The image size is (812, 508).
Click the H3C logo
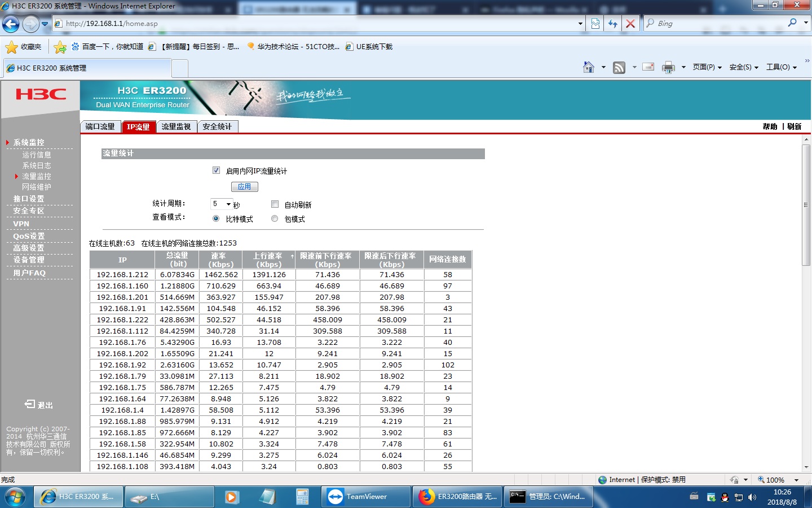(x=41, y=94)
